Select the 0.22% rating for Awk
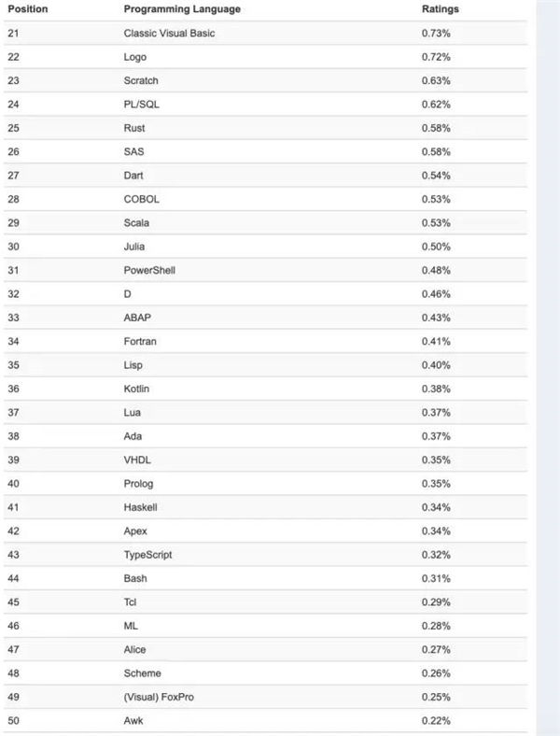Image resolution: width=560 pixels, height=736 pixels. point(436,720)
